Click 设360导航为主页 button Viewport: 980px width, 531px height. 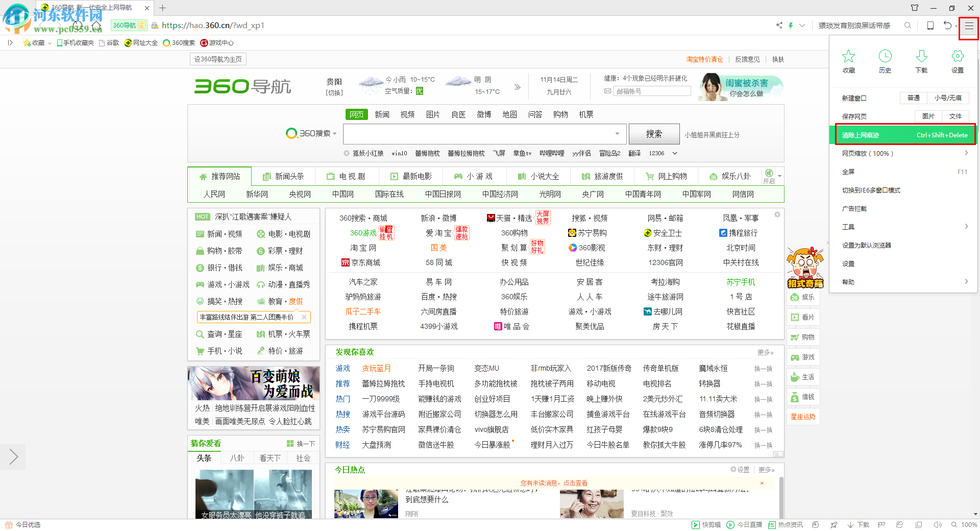click(x=218, y=59)
